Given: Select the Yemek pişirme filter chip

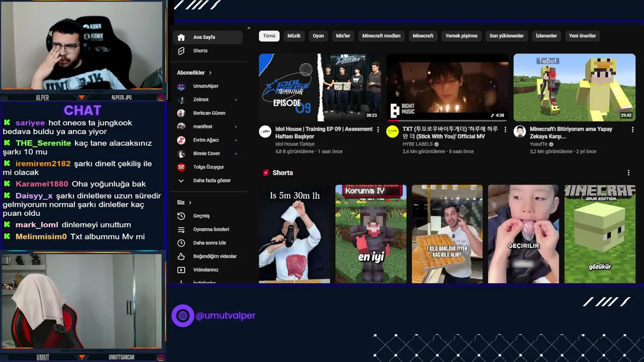Looking at the screenshot, I should [461, 36].
